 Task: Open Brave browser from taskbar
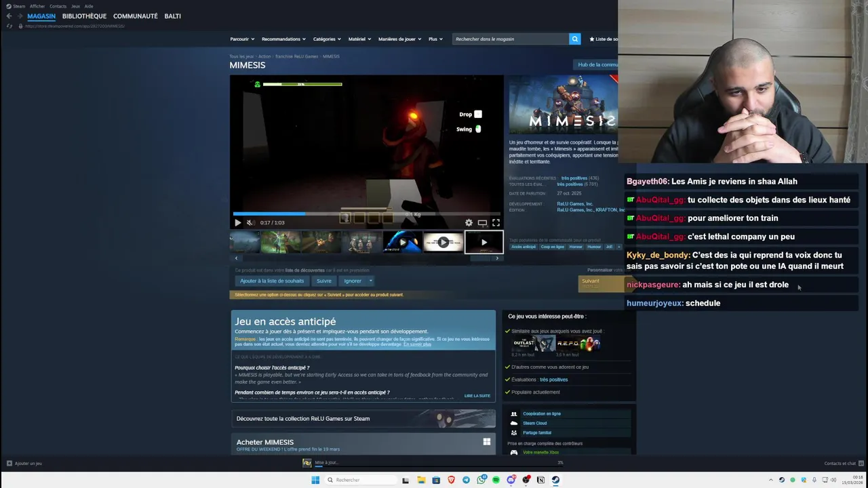click(451, 480)
